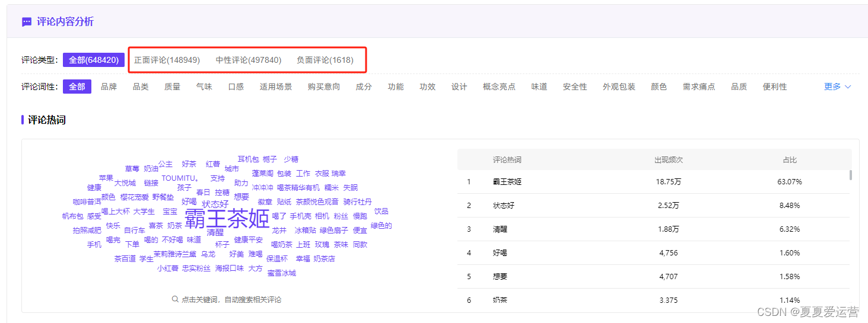Filter by 中性评论(497840)

click(249, 60)
